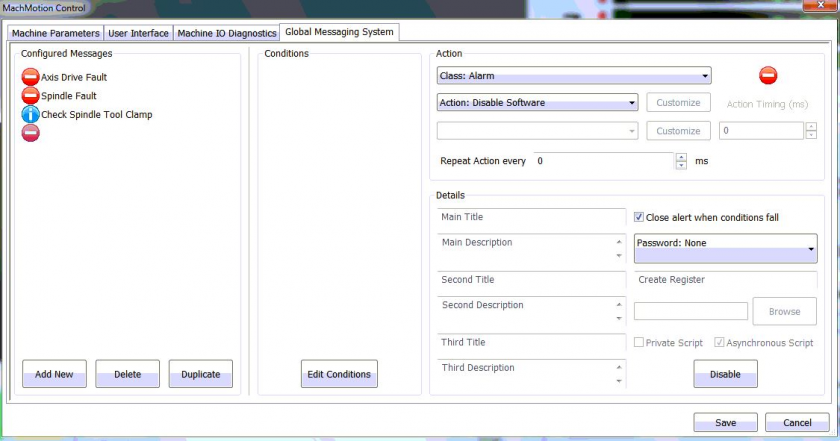Screen dimensions: 840x441
Task: Click the red alarm class icon in Action
Action: click(768, 76)
